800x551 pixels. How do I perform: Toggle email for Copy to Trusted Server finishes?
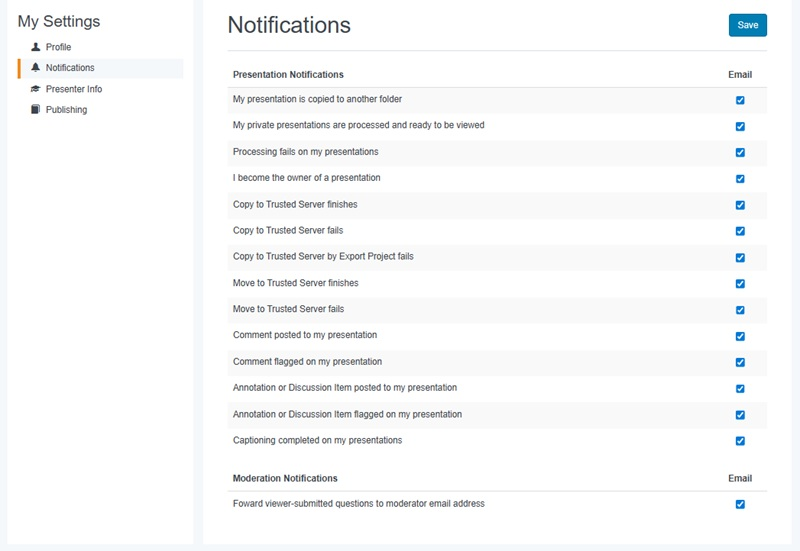click(740, 205)
